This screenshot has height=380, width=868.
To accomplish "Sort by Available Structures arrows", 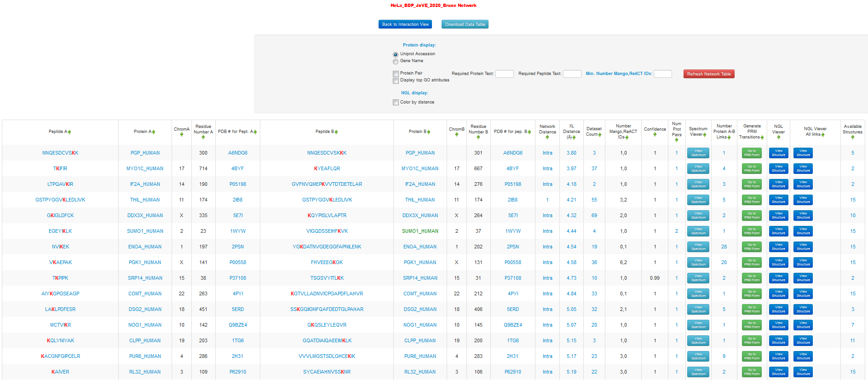I will pyautogui.click(x=853, y=137).
